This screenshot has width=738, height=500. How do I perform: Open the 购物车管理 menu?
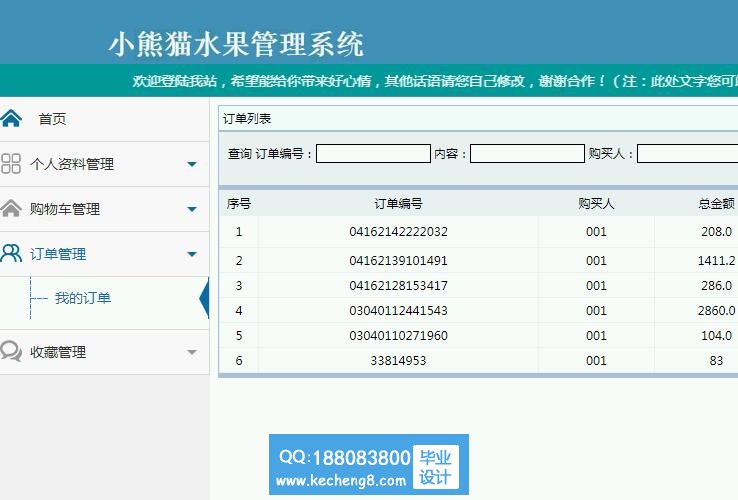coord(65,209)
